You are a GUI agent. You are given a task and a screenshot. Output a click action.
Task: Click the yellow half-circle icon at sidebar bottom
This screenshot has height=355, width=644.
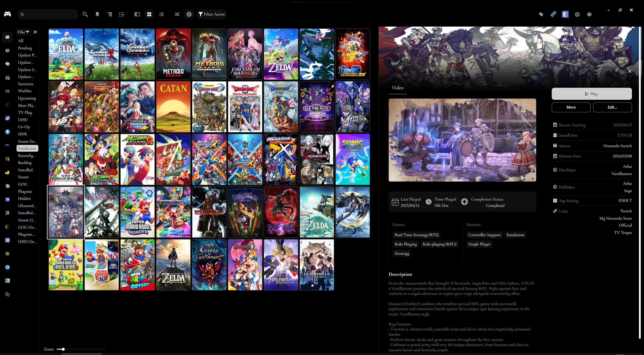pyautogui.click(x=8, y=294)
